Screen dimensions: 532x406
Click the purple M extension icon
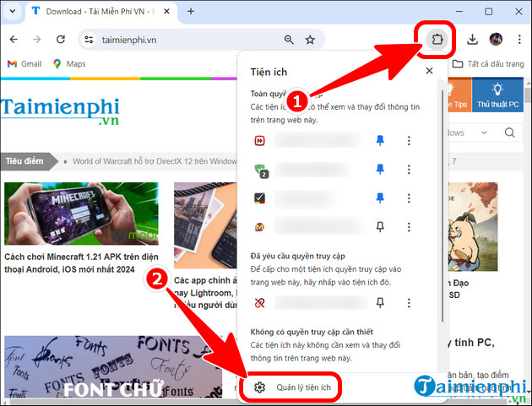pyautogui.click(x=259, y=226)
